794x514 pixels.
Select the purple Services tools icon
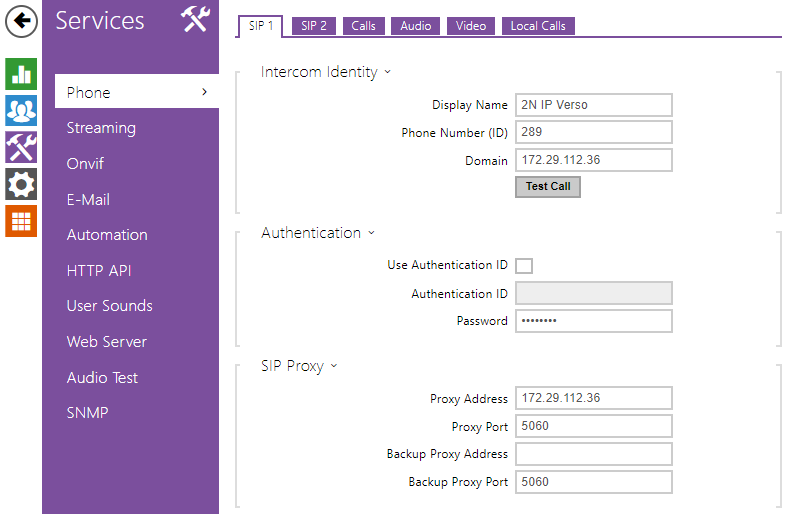coord(21,147)
